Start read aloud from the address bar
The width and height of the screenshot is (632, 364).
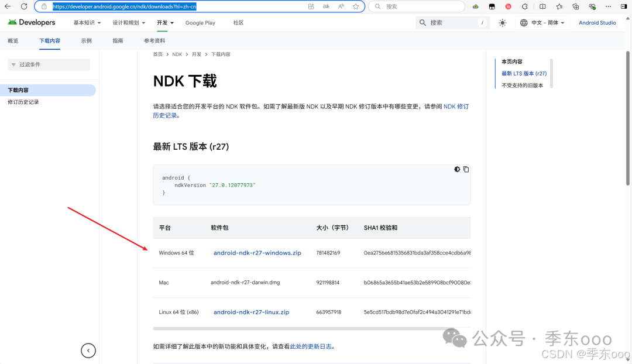tap(341, 6)
